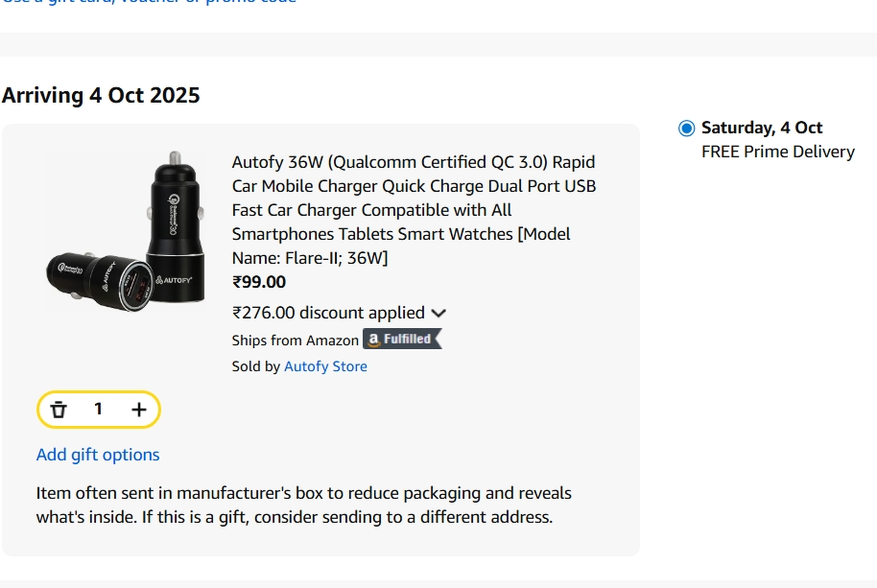Screen dimensions: 877x588
Task: Click the trash icon in the quantity pill
Action: (59, 409)
